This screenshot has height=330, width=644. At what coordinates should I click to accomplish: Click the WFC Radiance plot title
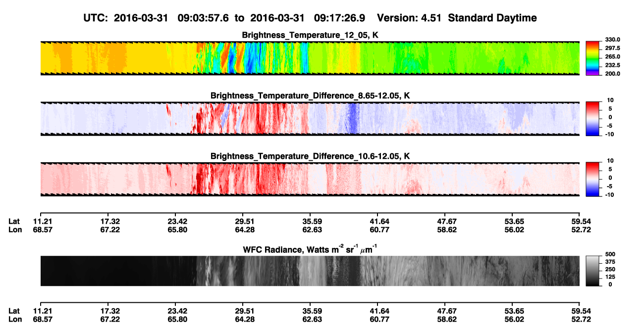pyautogui.click(x=310, y=249)
